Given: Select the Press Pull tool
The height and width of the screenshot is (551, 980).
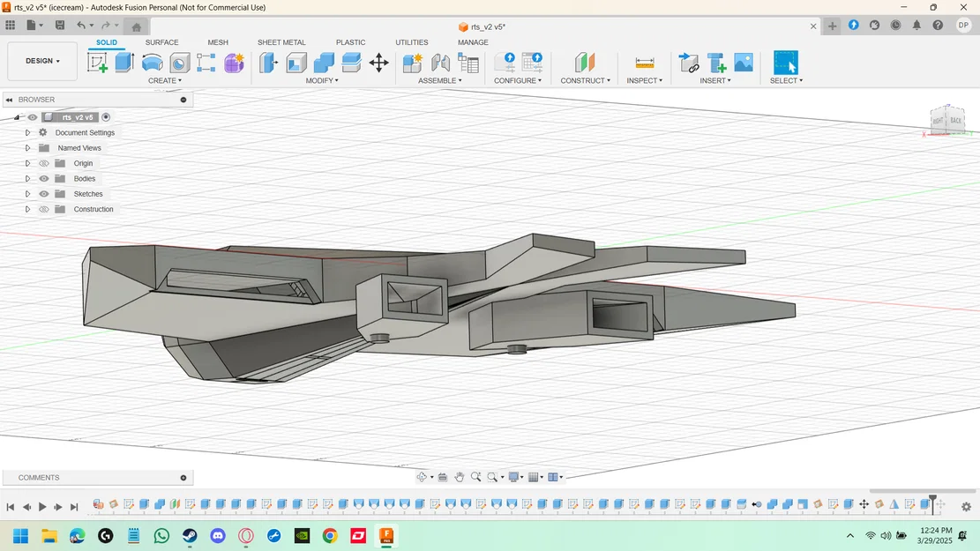Looking at the screenshot, I should [x=268, y=63].
